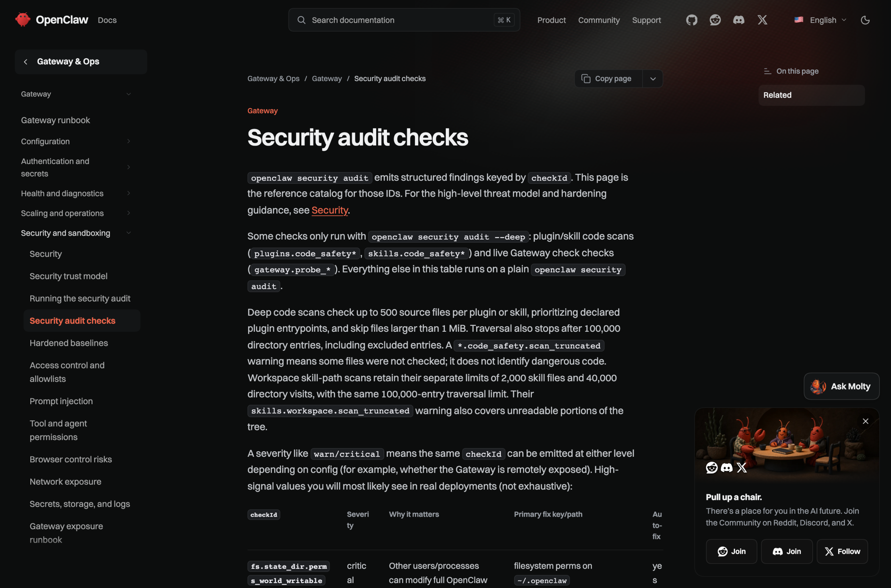The width and height of the screenshot is (891, 588).
Task: Click the Docs header link
Action: tap(107, 20)
